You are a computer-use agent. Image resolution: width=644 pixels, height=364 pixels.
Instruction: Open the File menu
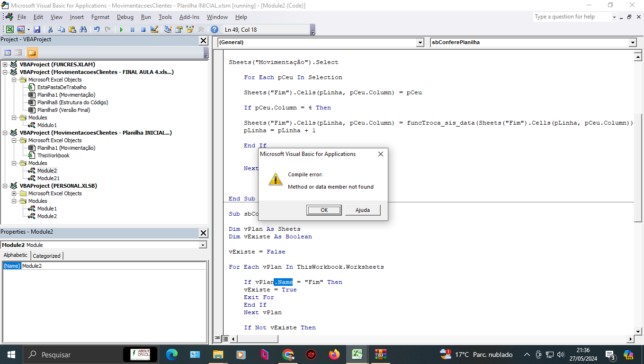click(x=22, y=17)
